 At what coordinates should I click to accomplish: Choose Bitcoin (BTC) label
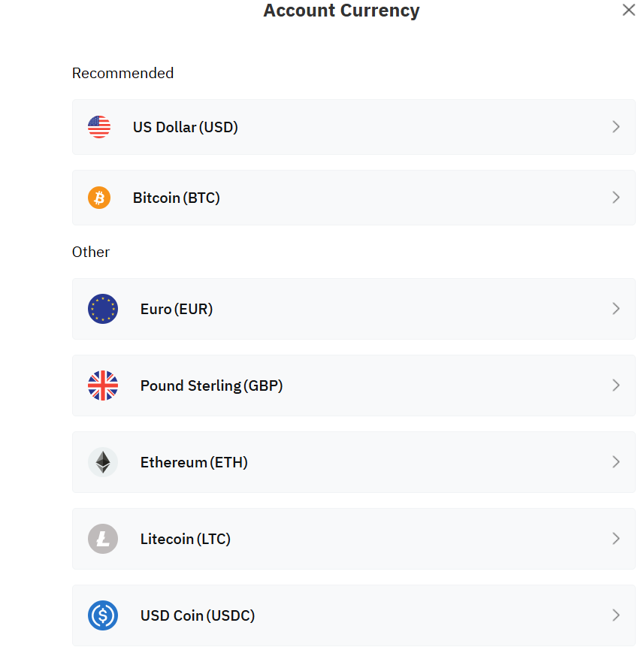coord(177,198)
